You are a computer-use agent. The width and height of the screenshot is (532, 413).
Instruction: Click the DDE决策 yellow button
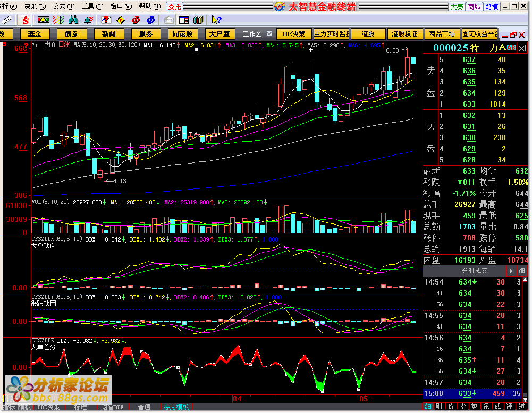[x=294, y=34]
